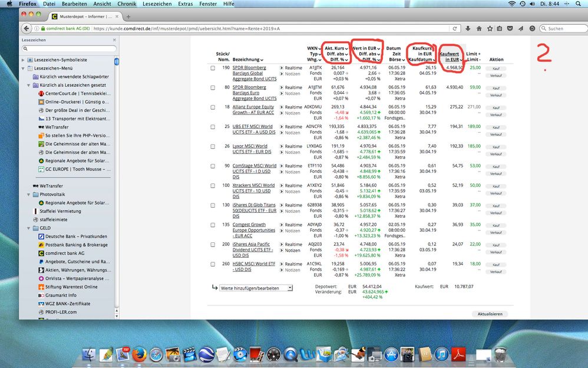
Task: Open the Lyxor MSCI World link
Action: pos(250,146)
